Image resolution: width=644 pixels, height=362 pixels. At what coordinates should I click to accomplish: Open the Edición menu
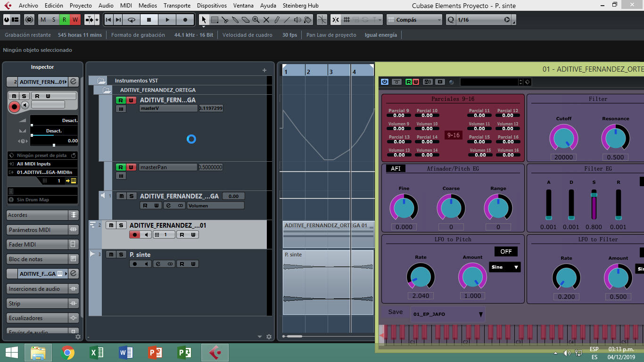54,6
